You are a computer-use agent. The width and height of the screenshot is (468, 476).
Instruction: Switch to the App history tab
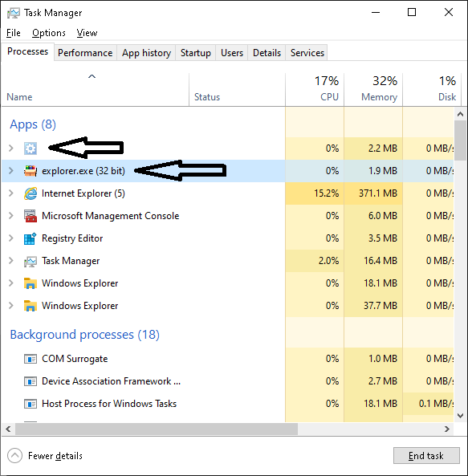[146, 53]
